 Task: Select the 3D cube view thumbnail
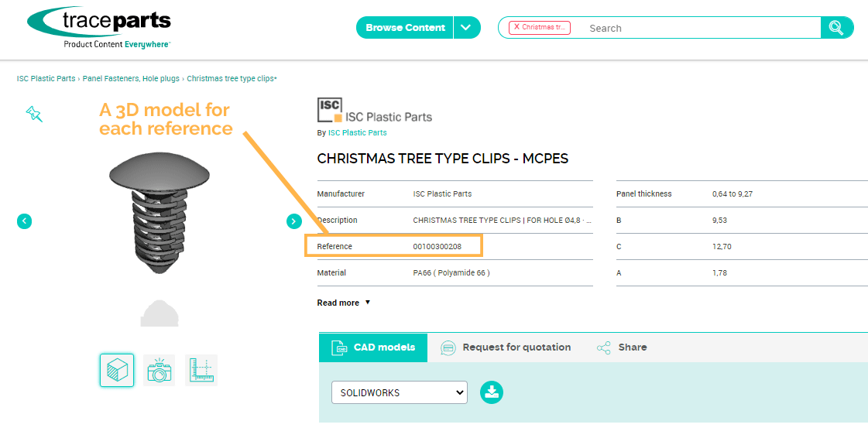117,370
